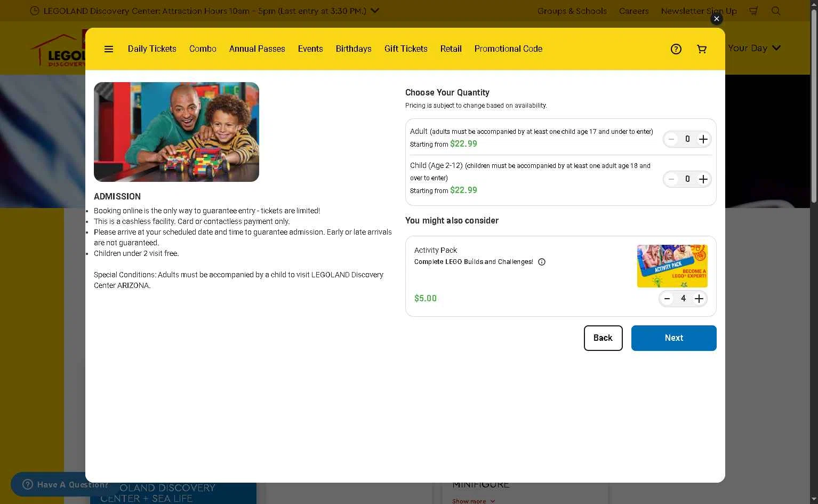Open the Gift Tickets tab
Viewport: 818px width, 504px height.
pos(406,49)
